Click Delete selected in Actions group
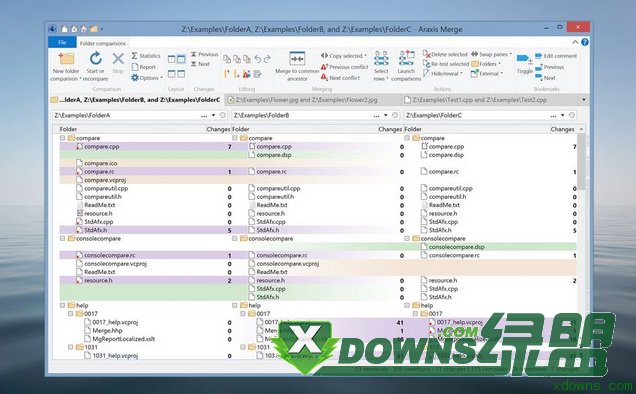 [x=445, y=54]
